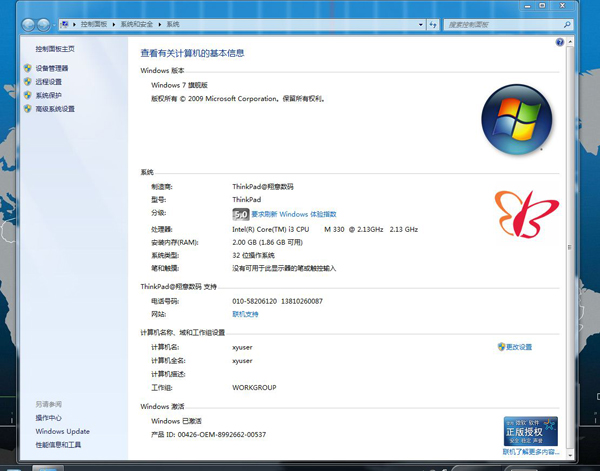Open 联机了解更多内容 link
Screen dimensions: 600x471
tap(531, 452)
